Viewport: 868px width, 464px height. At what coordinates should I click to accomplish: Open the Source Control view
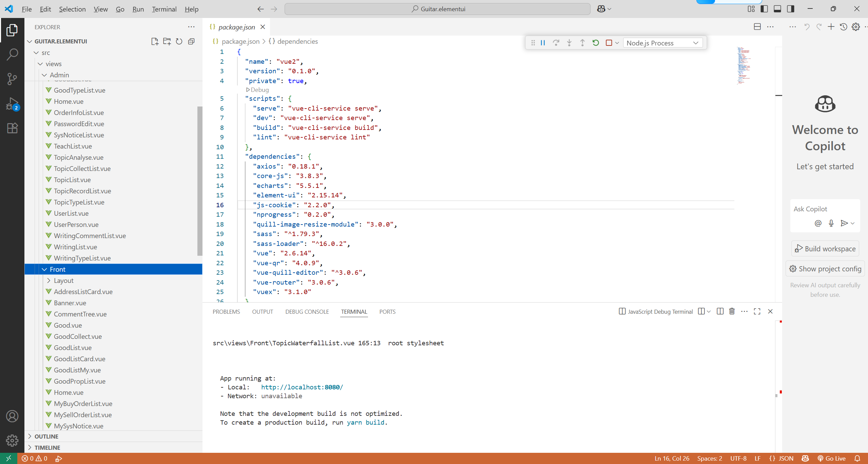pos(12,79)
